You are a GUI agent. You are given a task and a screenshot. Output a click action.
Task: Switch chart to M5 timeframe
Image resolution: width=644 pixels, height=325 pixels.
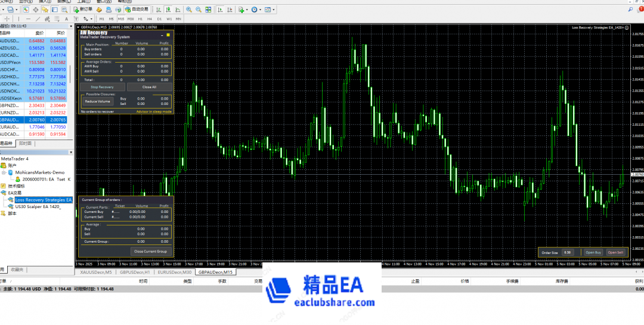coord(112,19)
